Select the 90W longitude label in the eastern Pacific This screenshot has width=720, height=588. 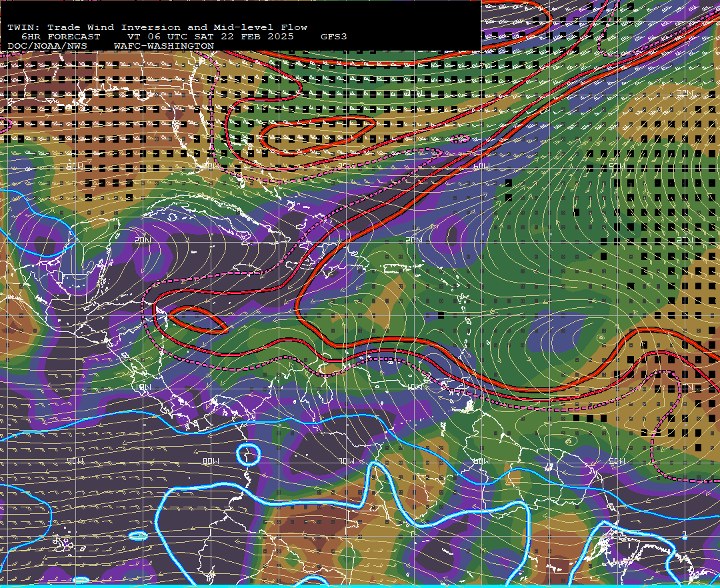75,461
